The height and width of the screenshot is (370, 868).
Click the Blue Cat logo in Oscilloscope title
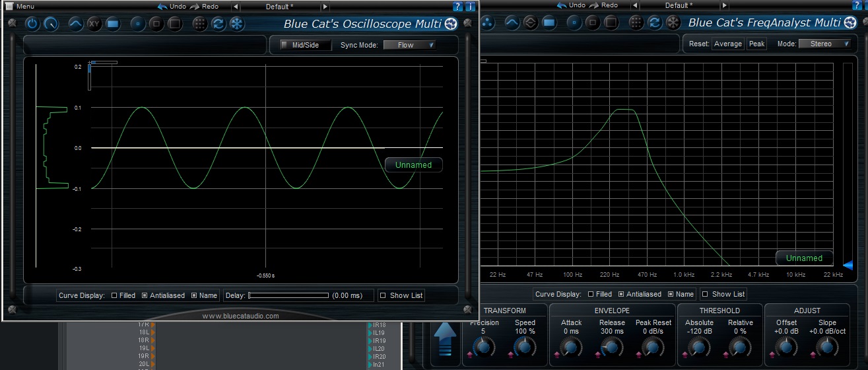pyautogui.click(x=451, y=24)
